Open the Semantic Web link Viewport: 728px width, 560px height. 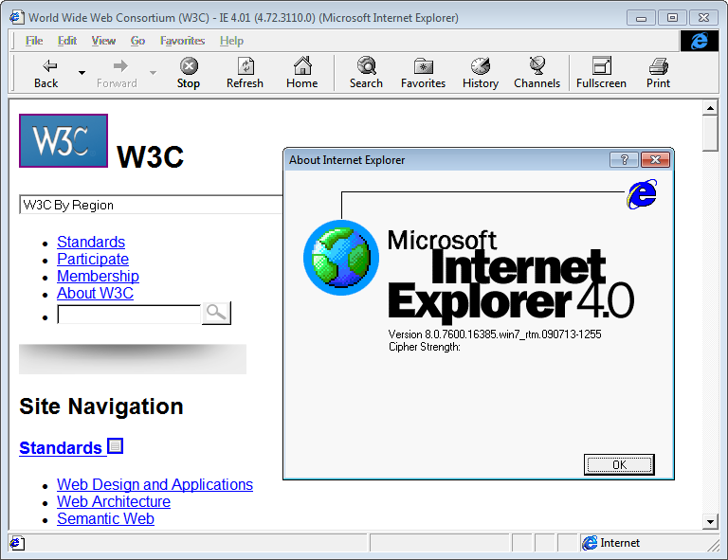(106, 518)
